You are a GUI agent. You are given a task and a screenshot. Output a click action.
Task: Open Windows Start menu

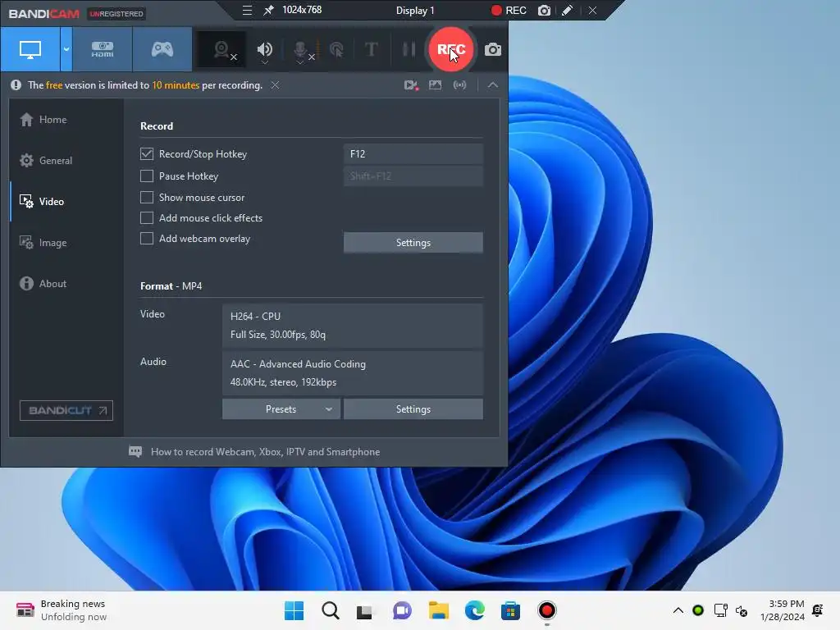coord(294,610)
